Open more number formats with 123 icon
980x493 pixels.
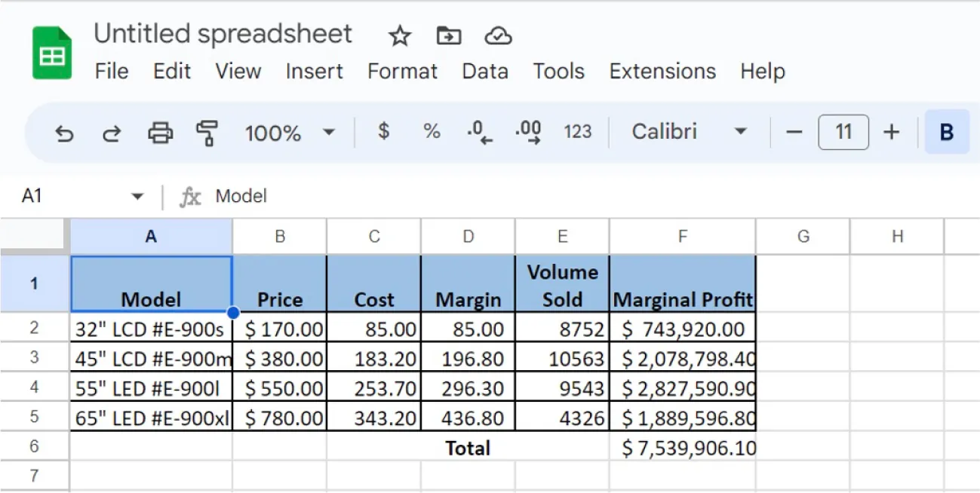[x=578, y=132]
